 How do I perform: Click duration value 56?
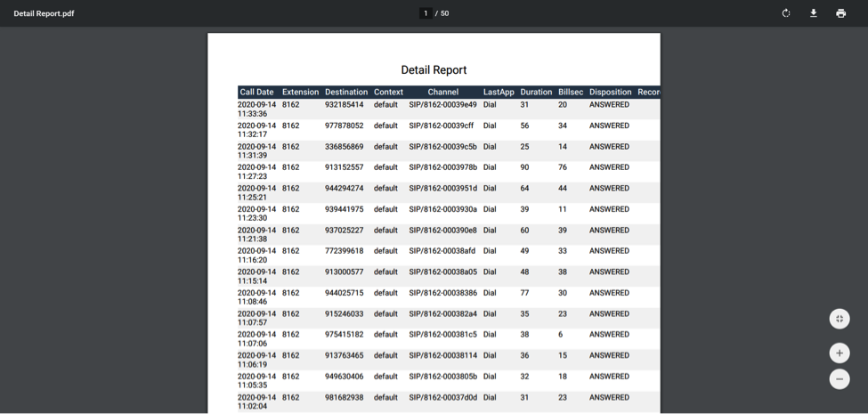pyautogui.click(x=524, y=126)
